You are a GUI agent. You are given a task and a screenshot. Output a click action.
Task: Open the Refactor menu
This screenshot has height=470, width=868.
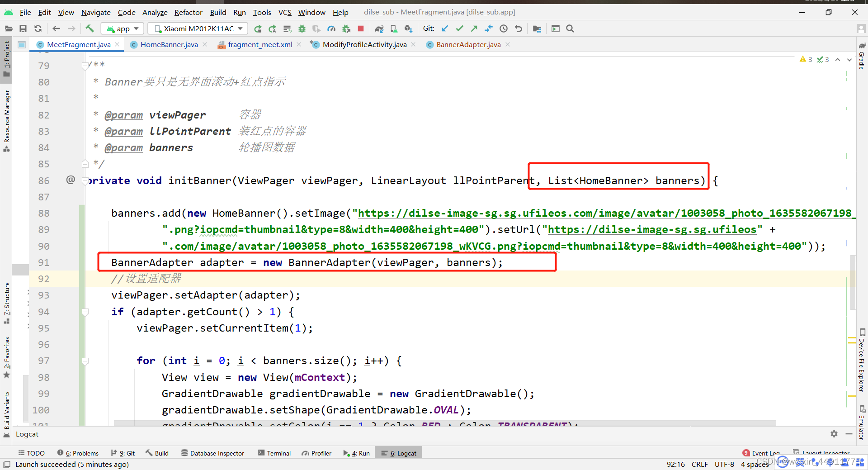[x=188, y=12]
